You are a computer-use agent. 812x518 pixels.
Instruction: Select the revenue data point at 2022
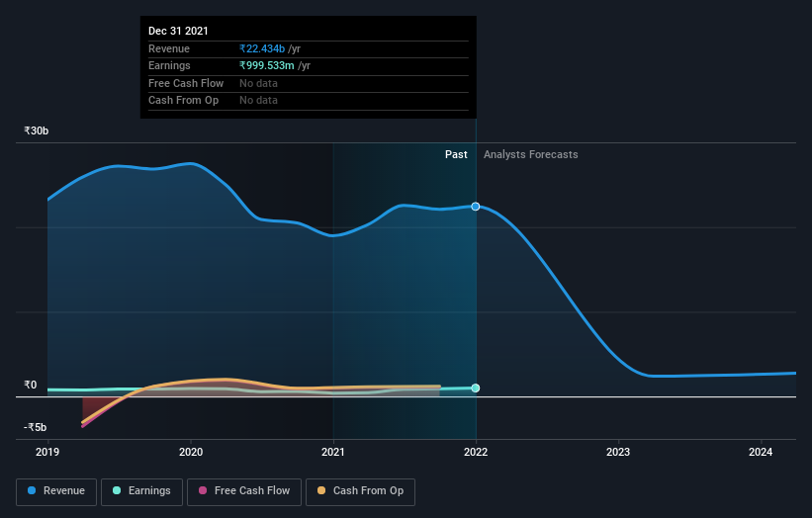[476, 207]
